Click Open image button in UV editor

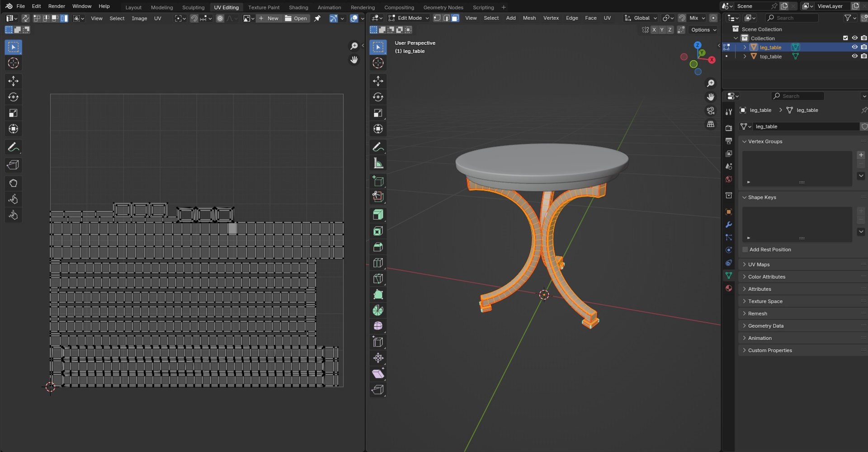point(296,19)
